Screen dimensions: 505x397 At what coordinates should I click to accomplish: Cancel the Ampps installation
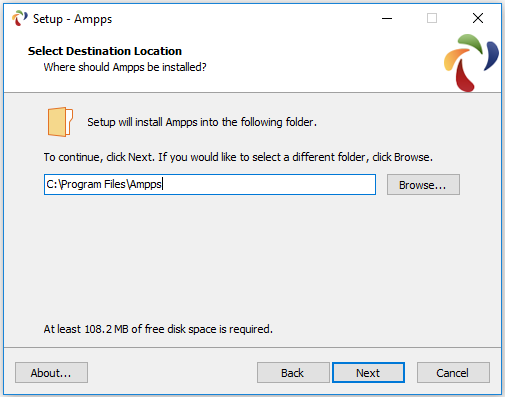(x=453, y=373)
